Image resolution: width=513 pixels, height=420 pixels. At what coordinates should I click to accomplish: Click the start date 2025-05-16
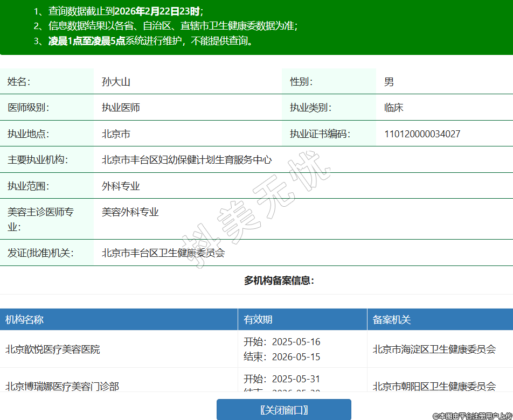(x=296, y=342)
